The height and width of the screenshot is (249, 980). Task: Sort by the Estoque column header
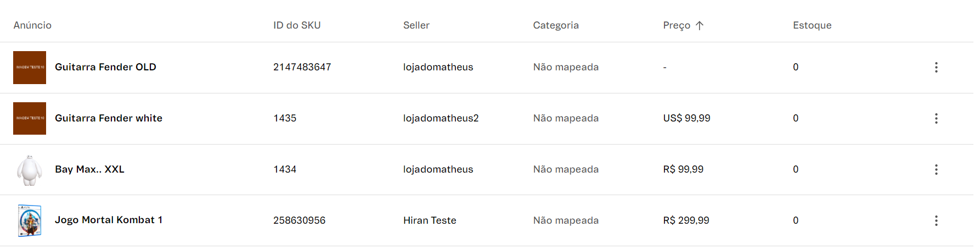coord(812,25)
